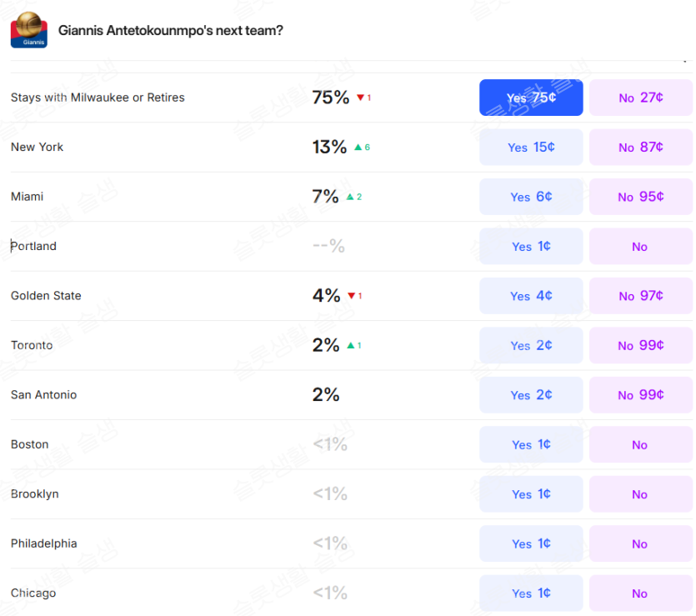Choose Yes 6¢ for Miami
The height and width of the screenshot is (616, 696).
click(x=531, y=197)
